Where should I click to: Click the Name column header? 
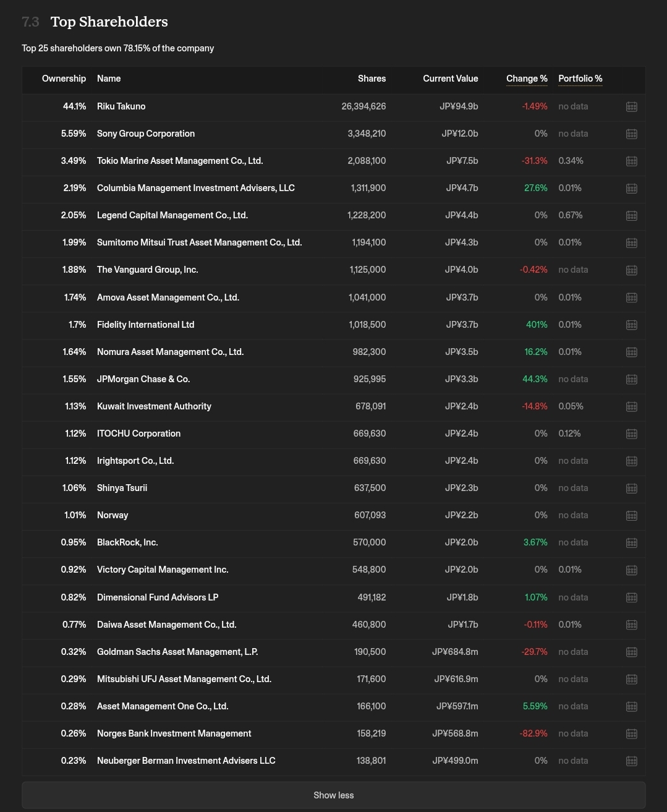[x=109, y=79]
